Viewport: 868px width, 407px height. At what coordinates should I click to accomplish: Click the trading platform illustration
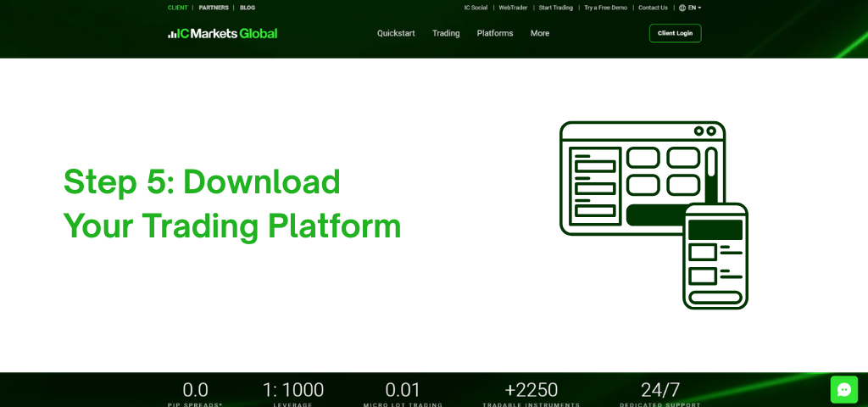654,215
